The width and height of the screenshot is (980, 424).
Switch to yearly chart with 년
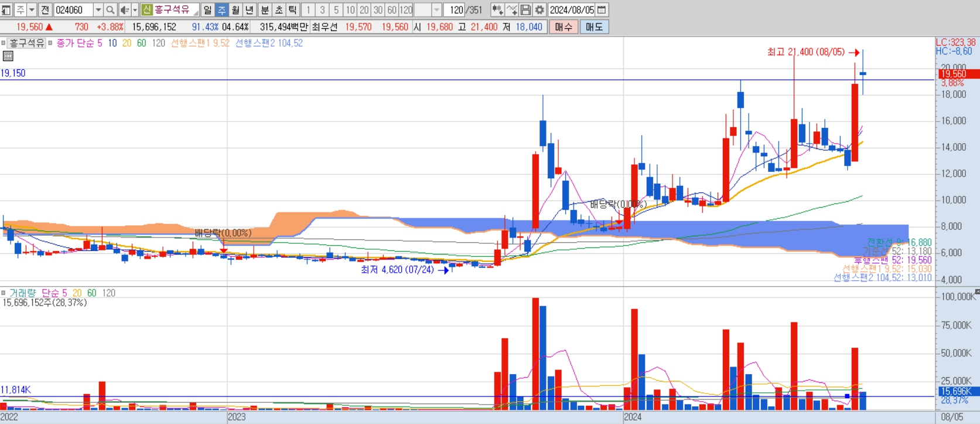click(x=250, y=10)
